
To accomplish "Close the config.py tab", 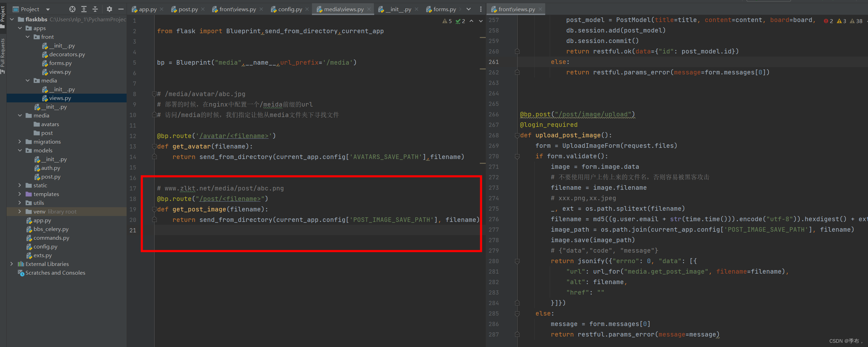I will (307, 9).
